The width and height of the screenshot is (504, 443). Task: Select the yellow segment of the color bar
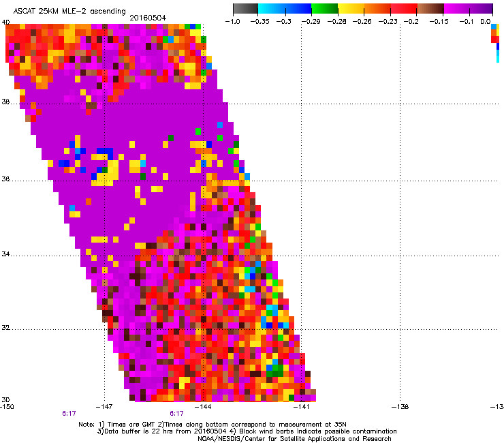point(351,9)
